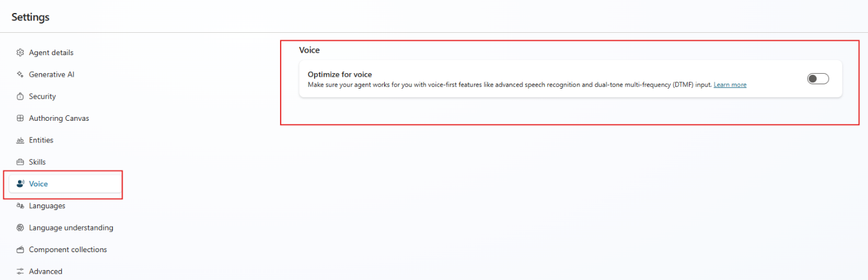
Task: Click the Language understanding brain icon
Action: [x=20, y=228]
